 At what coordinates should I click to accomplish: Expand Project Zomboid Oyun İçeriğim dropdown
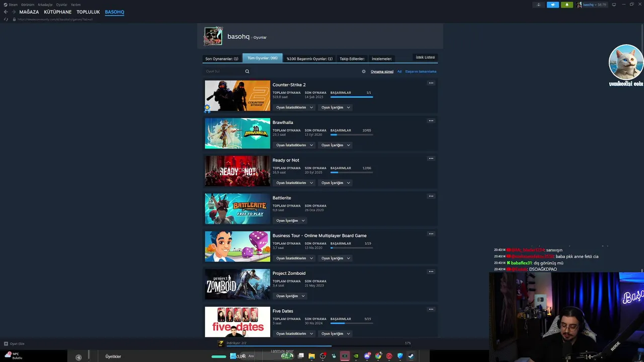point(290,296)
